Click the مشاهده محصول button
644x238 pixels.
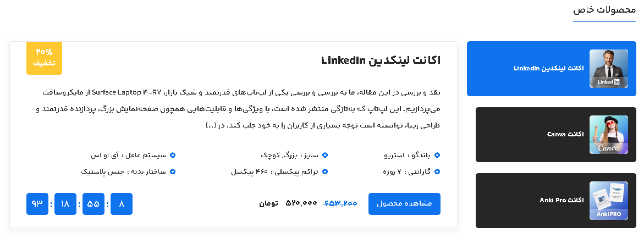[404, 204]
